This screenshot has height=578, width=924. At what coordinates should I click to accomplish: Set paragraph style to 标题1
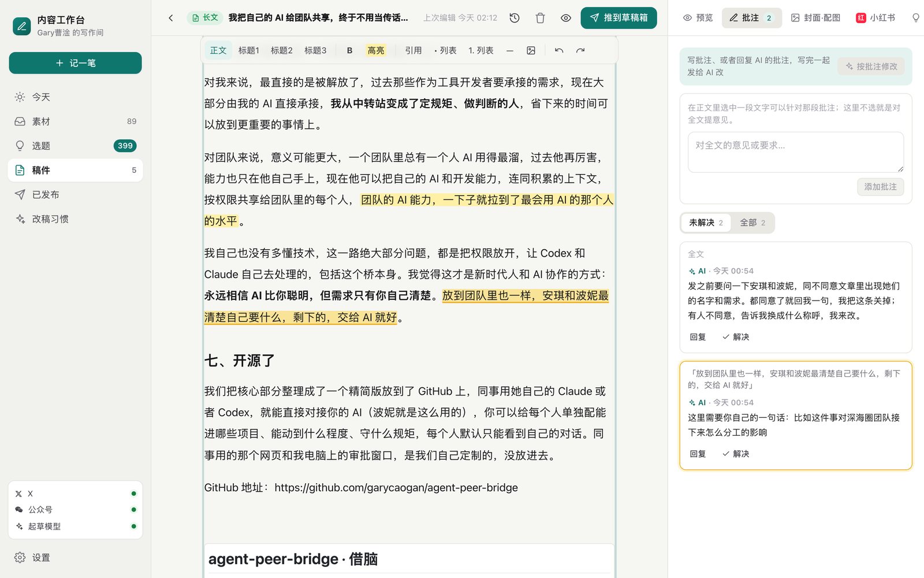coord(249,51)
